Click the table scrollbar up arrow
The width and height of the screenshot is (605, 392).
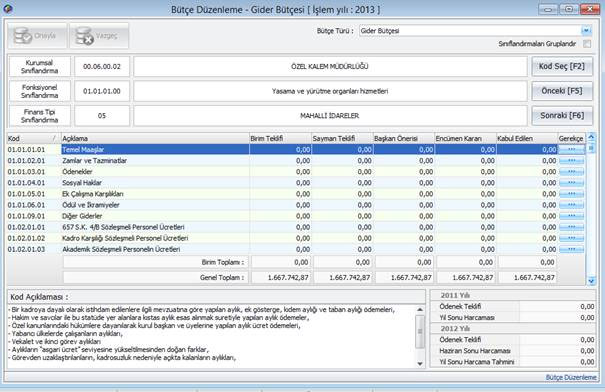(x=591, y=137)
